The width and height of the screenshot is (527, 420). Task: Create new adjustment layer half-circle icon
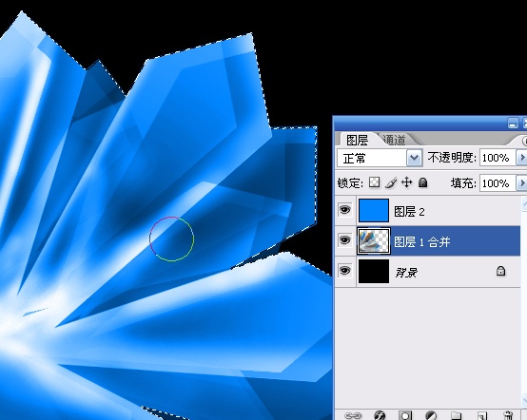pos(431,415)
